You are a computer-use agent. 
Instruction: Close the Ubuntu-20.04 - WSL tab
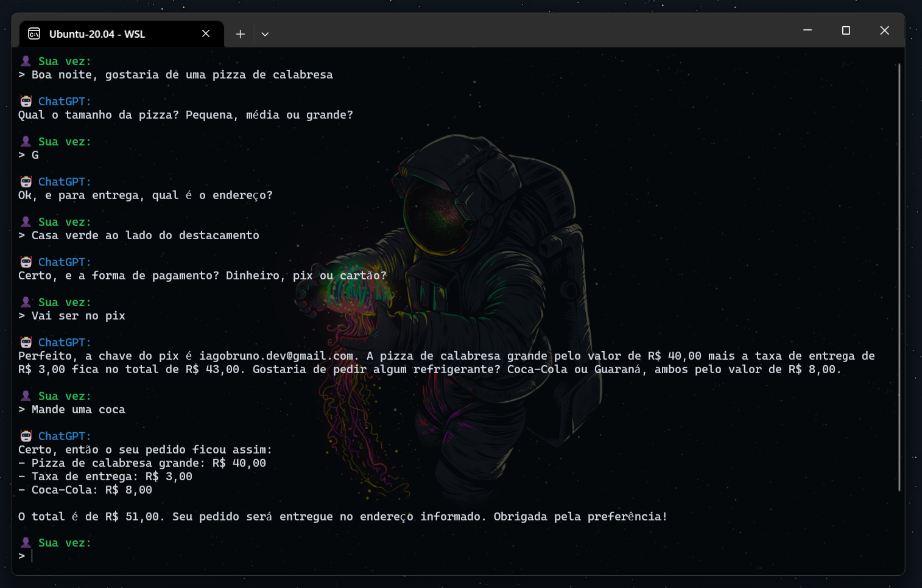point(206,33)
